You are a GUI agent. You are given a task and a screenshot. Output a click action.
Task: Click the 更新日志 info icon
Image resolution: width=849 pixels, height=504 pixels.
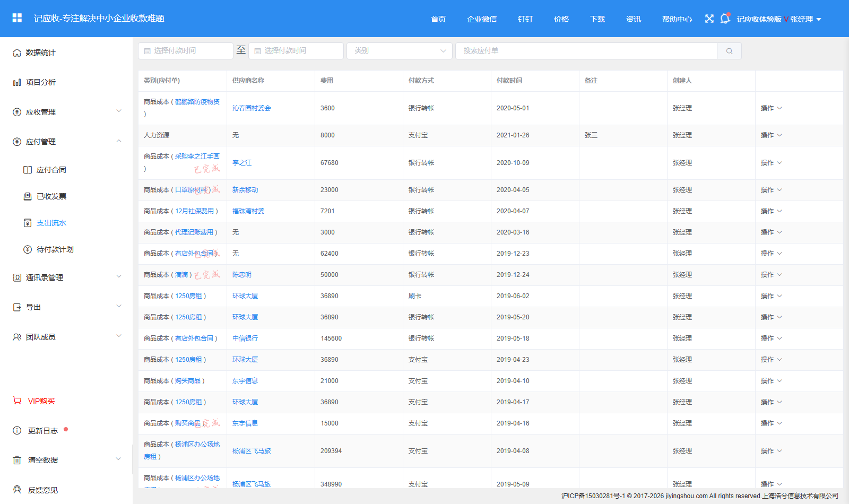tap(17, 430)
